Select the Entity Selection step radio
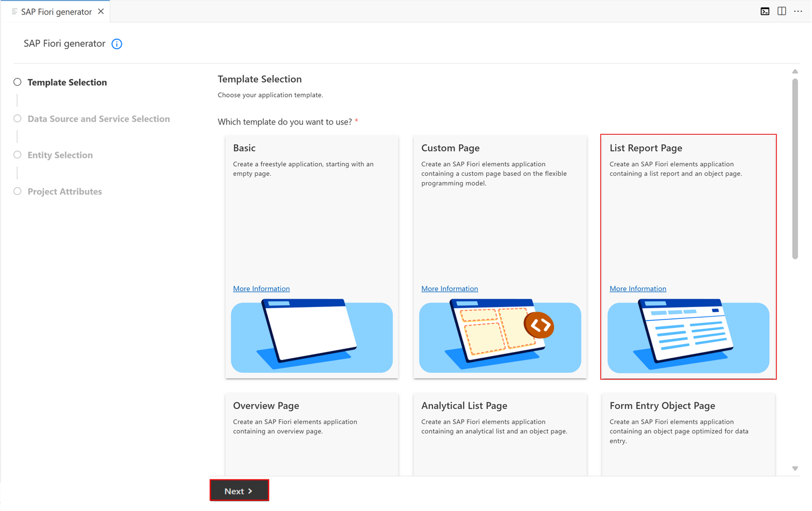Screen dimensions: 812x511 pyautogui.click(x=17, y=155)
